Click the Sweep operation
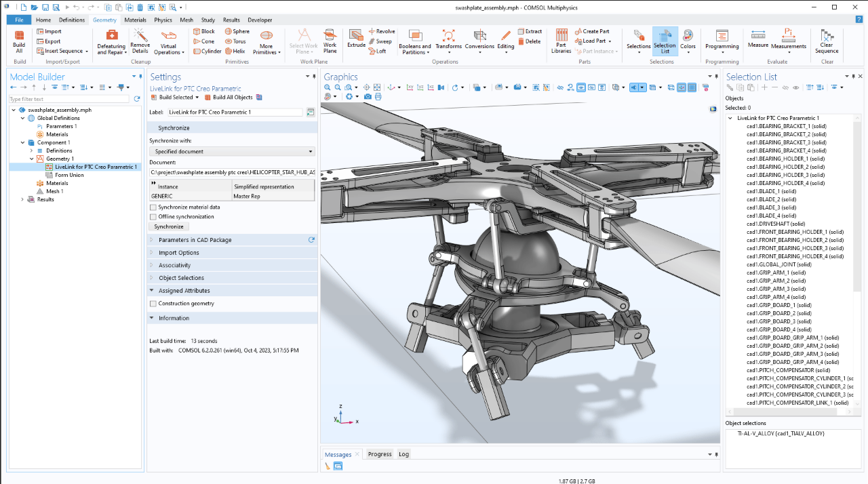The image size is (868, 484). pos(380,41)
